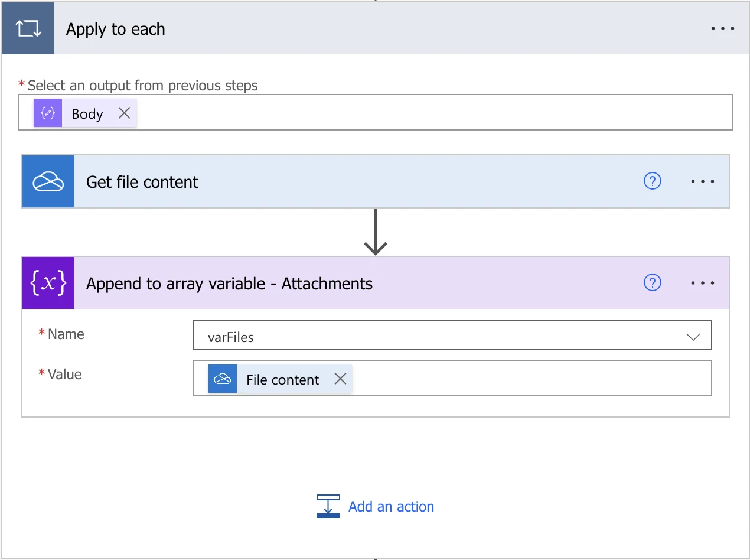Select the Body token label

click(x=87, y=114)
